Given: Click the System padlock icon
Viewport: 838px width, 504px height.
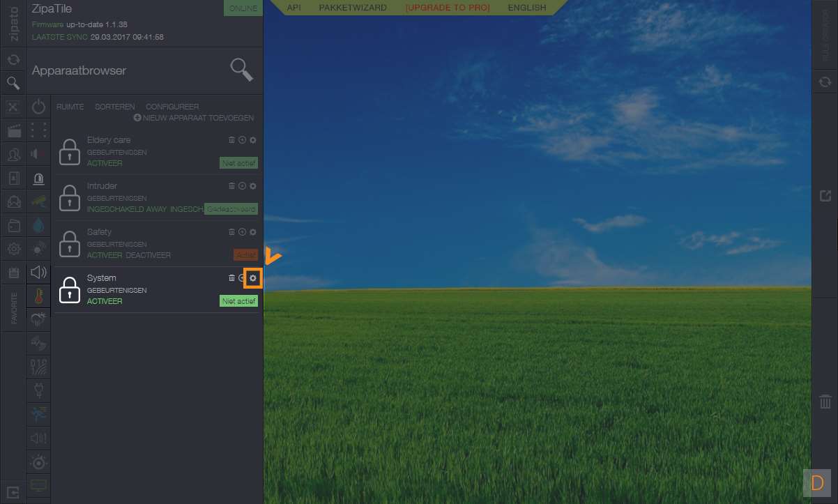Looking at the screenshot, I should click(69, 290).
